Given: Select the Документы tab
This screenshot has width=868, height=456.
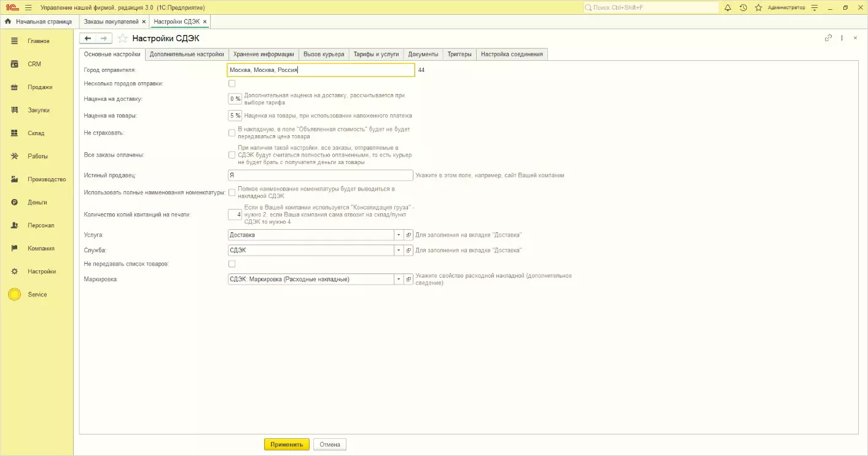Looking at the screenshot, I should [x=423, y=54].
